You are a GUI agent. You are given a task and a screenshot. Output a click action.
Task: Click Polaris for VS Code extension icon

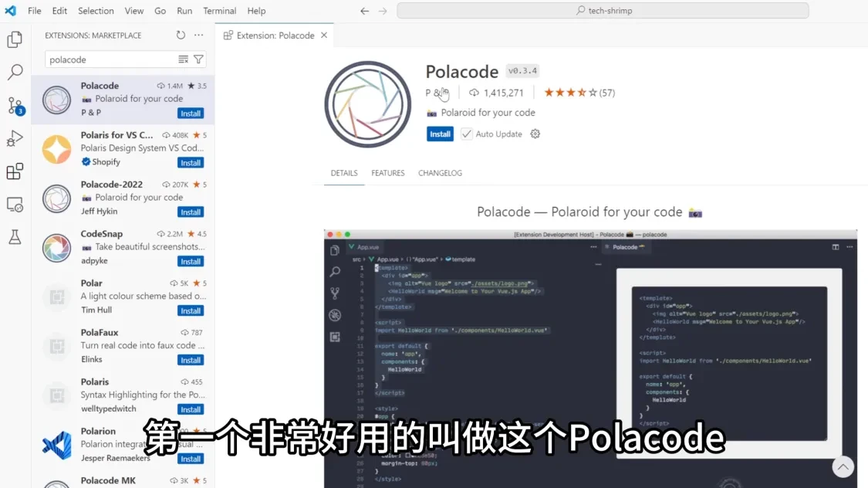pyautogui.click(x=56, y=149)
